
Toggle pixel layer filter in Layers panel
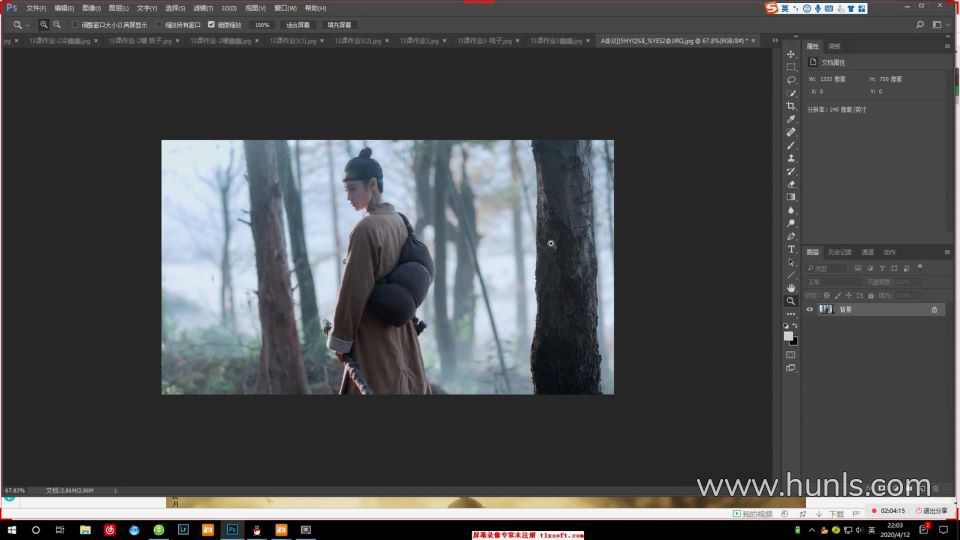pyautogui.click(x=858, y=268)
